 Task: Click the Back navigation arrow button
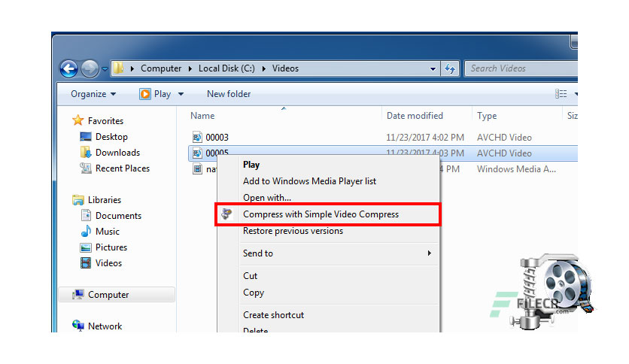tap(68, 68)
